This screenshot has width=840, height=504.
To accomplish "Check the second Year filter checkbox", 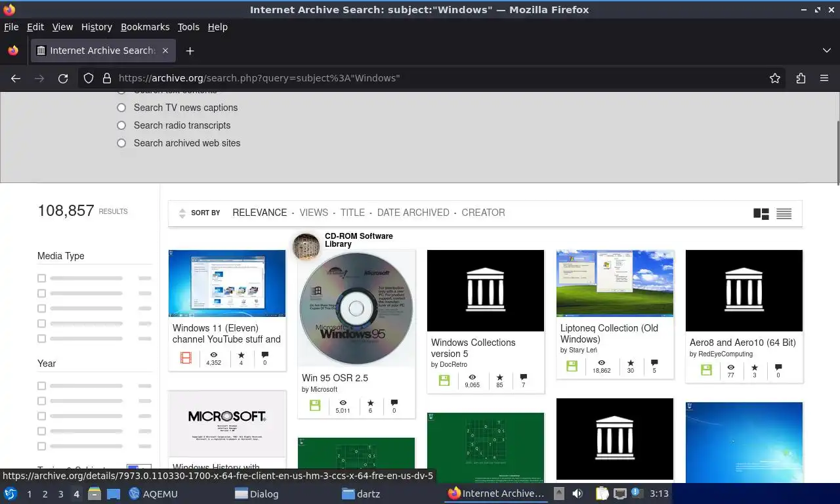I will [42, 401].
